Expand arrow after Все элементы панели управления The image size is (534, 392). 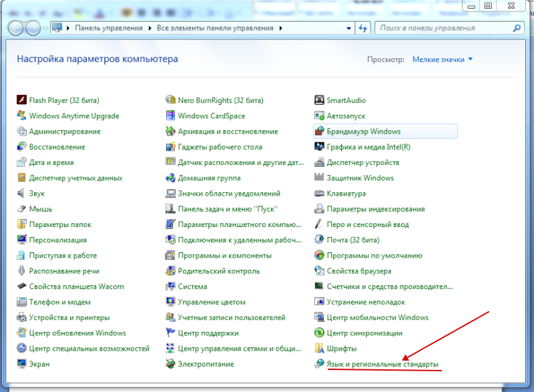coord(280,28)
